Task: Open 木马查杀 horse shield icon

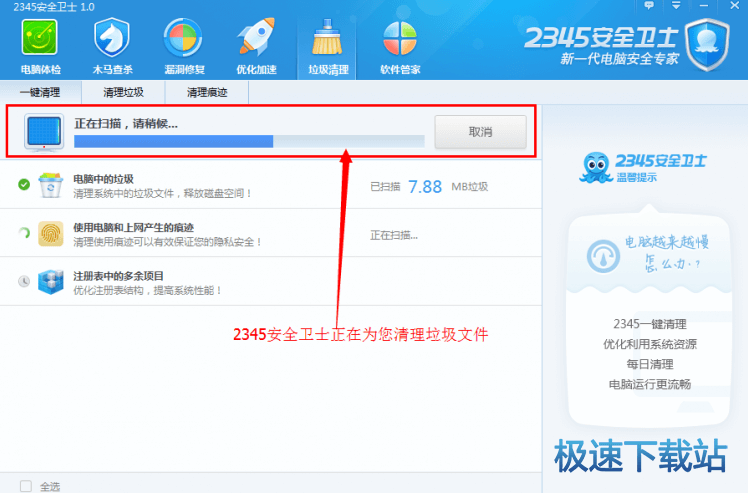Action: click(x=112, y=38)
